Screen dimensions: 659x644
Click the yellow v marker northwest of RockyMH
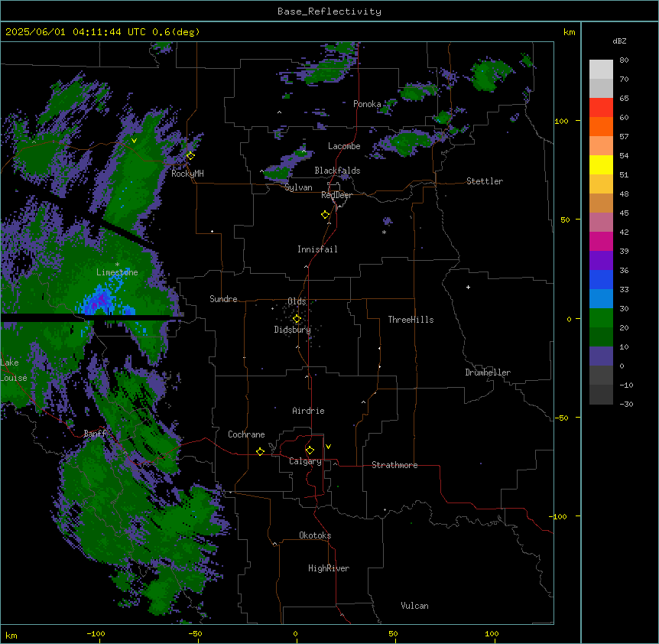(x=134, y=141)
